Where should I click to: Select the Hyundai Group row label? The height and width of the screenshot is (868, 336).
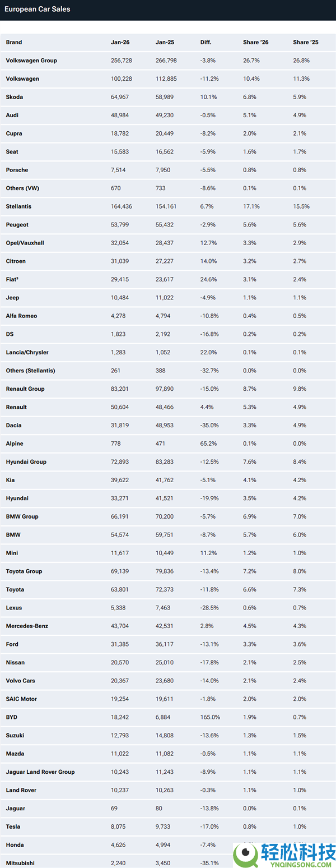(x=26, y=462)
